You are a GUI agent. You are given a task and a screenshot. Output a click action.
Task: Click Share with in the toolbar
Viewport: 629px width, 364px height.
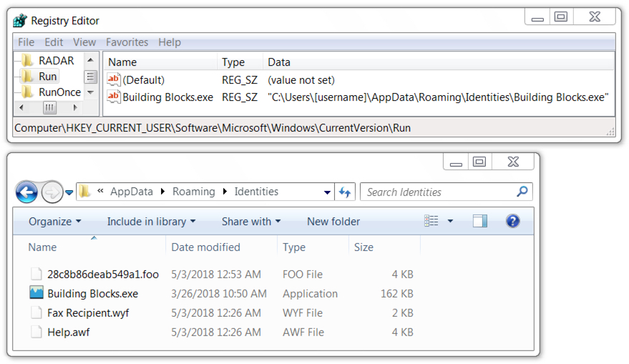(x=251, y=221)
